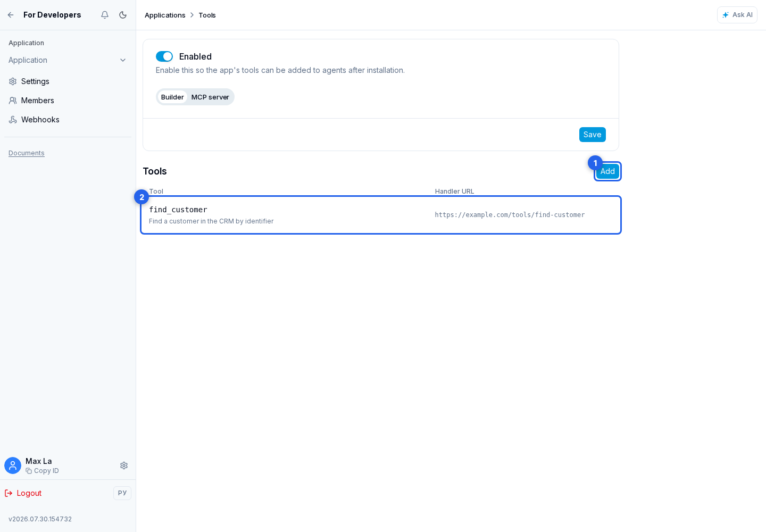
Task: Click the back arrow next to For Developers
Action: [11, 15]
